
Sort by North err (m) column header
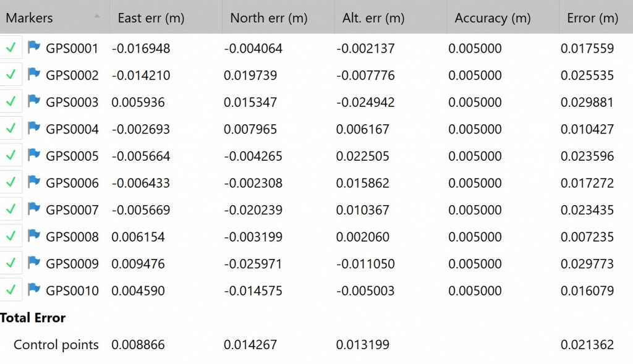268,18
